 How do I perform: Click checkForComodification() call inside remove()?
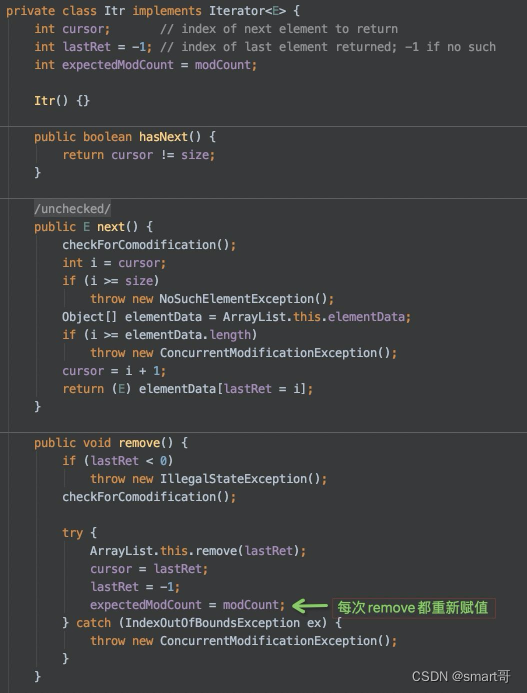(149, 497)
